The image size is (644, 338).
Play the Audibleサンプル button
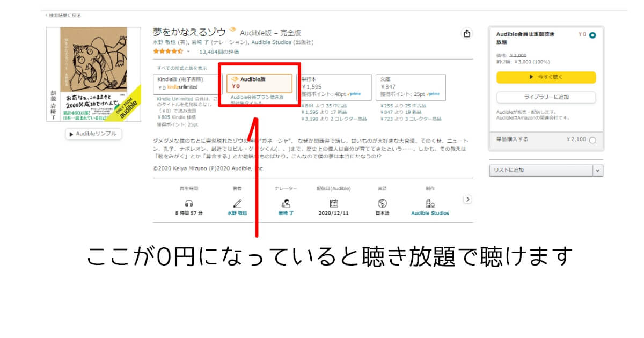(93, 134)
